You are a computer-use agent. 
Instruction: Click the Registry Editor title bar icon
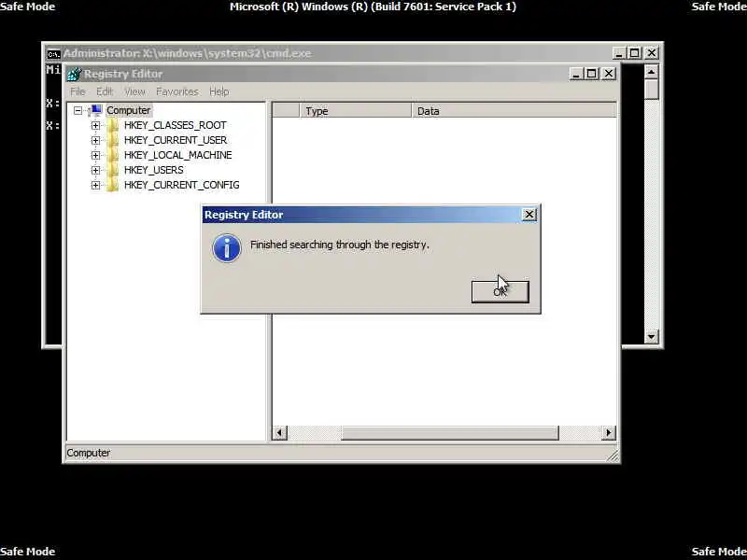click(75, 74)
